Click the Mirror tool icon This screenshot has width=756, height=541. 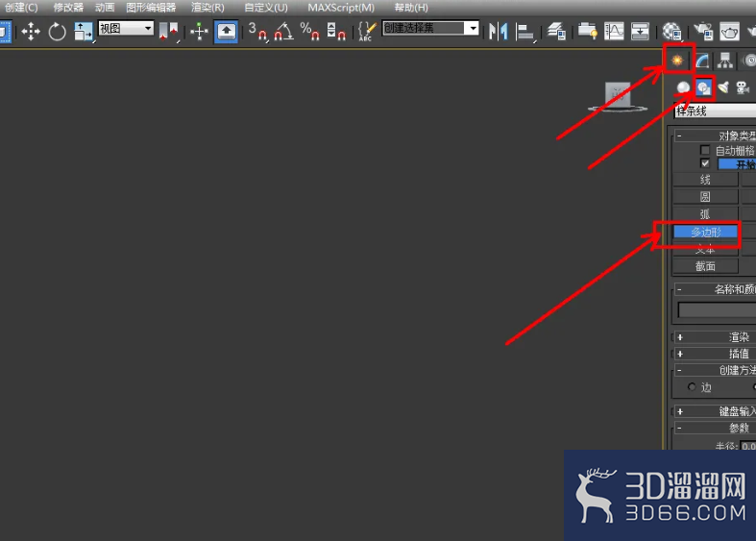[x=498, y=32]
